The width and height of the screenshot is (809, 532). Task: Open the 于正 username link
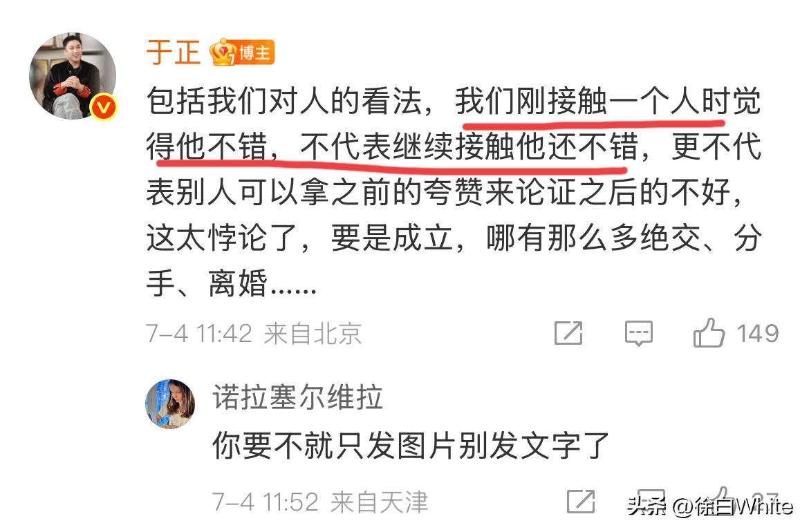[x=174, y=52]
